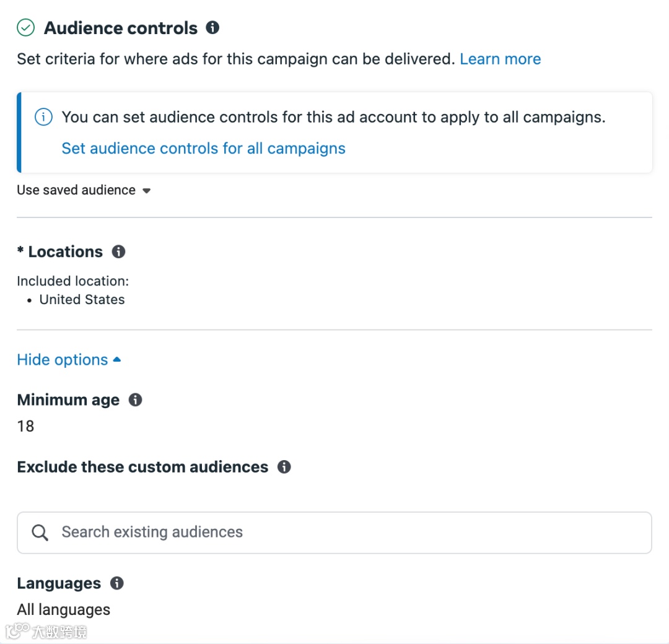This screenshot has height=644, width=669.
Task: Collapse the section with Hide options
Action: coord(69,360)
